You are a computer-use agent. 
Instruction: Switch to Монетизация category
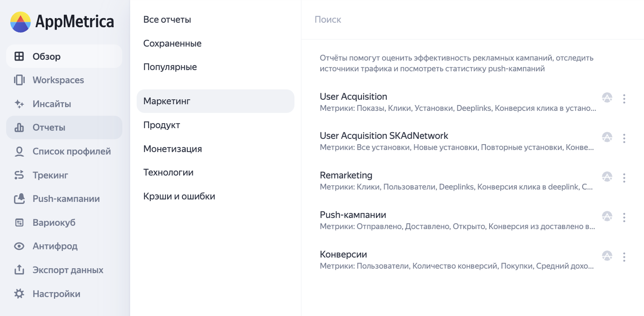(x=173, y=149)
